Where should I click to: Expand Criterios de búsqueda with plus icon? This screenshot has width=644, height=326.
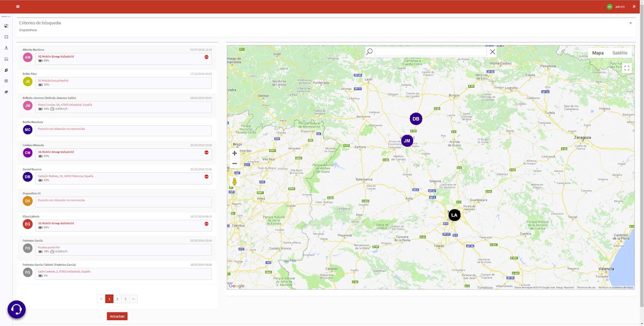point(631,23)
